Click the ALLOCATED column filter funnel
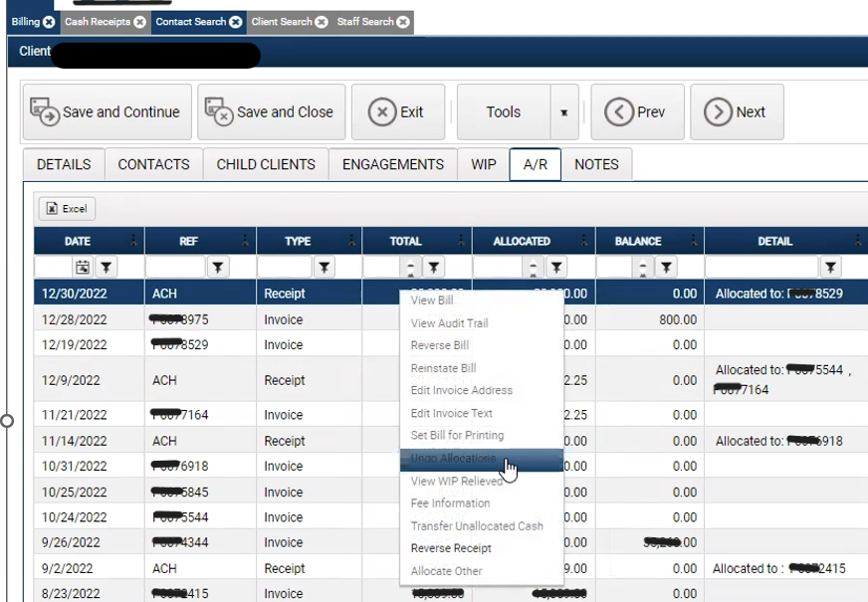 556,268
